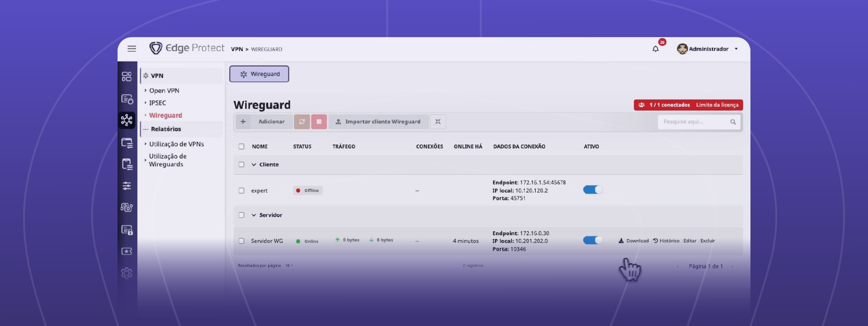This screenshot has height=326, width=868.
Task: Click the Download icon for Servidor WG
Action: [x=621, y=241]
